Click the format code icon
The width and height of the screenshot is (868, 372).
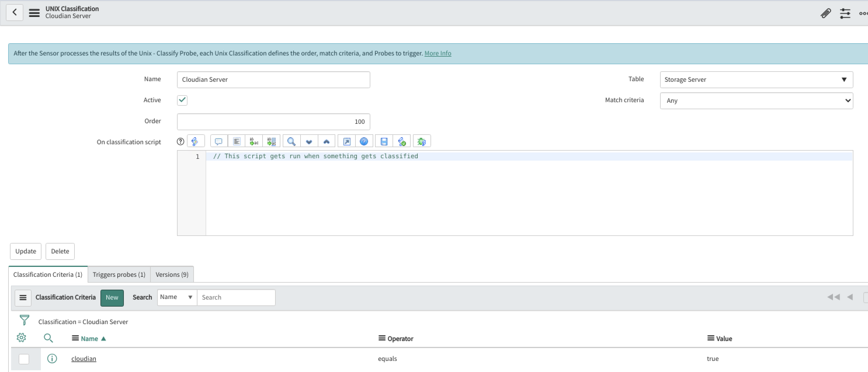[237, 142]
